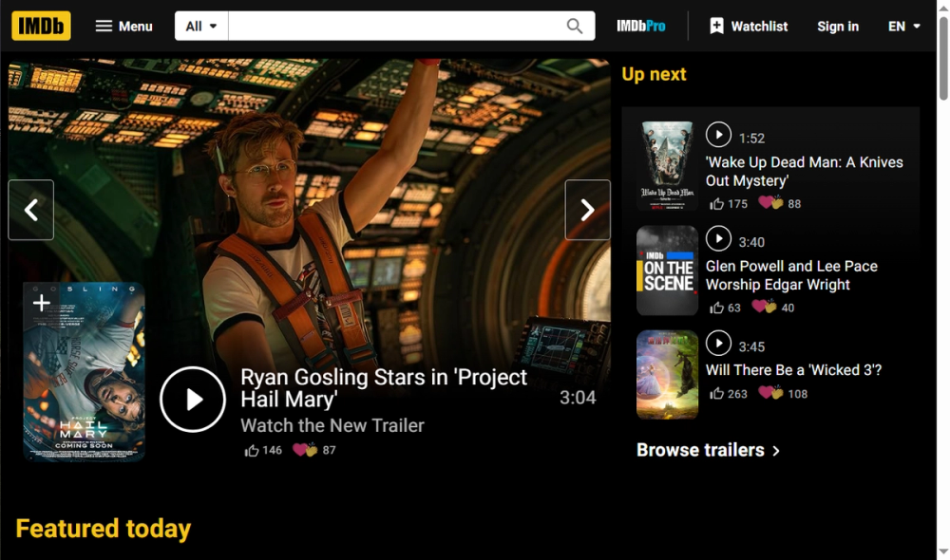The image size is (950, 560).
Task: Go to the IMDb home logo
Action: 41,26
